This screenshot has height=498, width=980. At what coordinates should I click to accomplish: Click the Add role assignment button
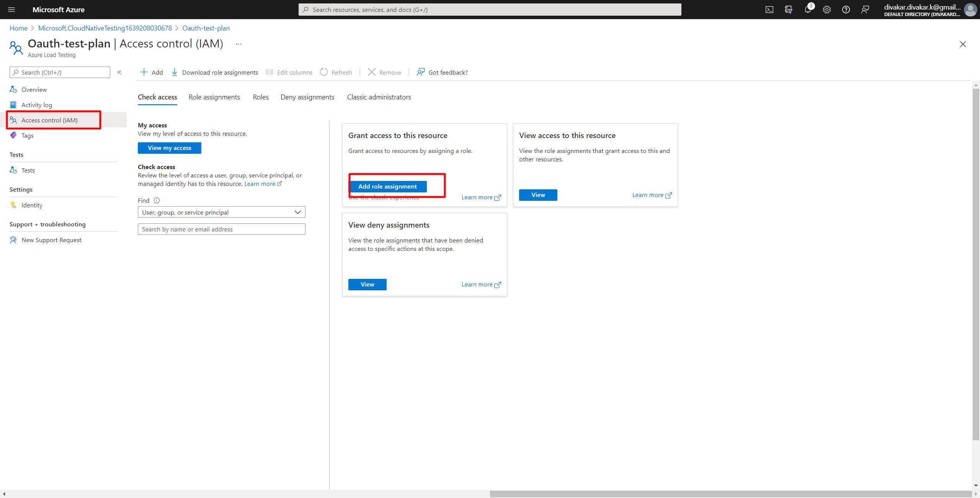(387, 187)
